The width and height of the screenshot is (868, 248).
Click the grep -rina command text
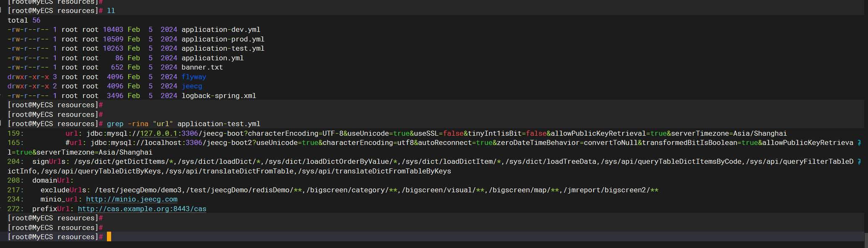pyautogui.click(x=184, y=124)
